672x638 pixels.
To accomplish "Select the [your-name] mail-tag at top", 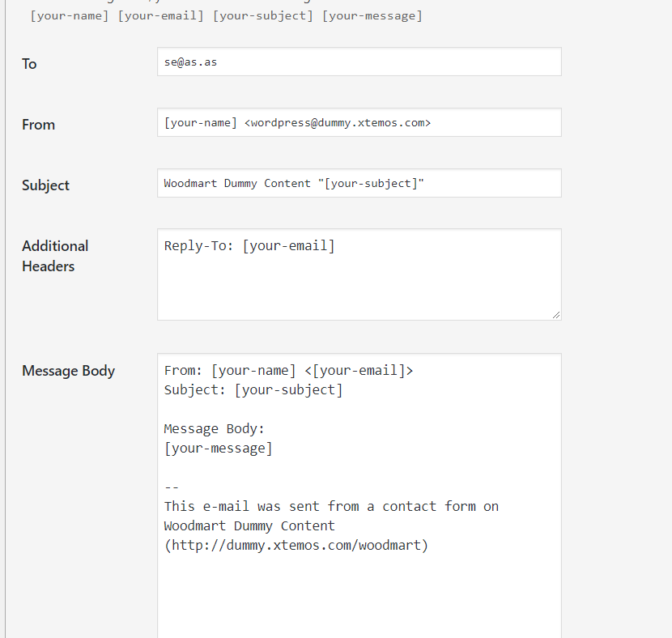I will click(x=70, y=15).
